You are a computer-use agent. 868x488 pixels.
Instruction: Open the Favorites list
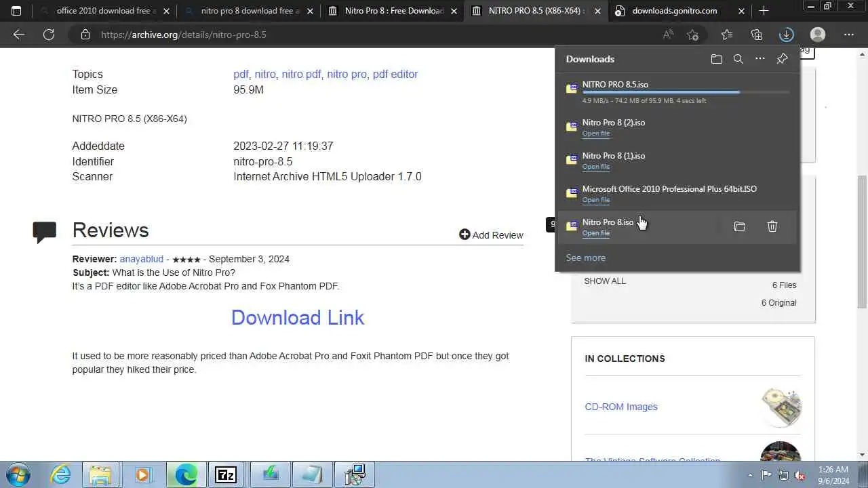click(727, 35)
